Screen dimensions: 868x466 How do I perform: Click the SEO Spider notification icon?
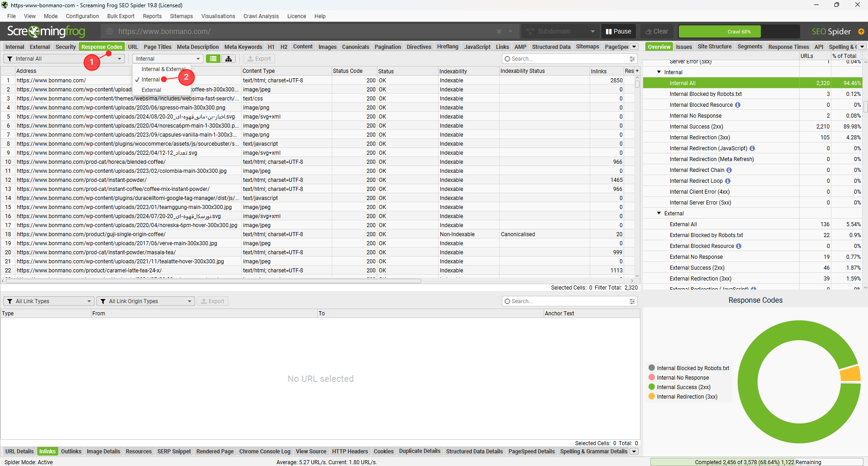pos(861,32)
